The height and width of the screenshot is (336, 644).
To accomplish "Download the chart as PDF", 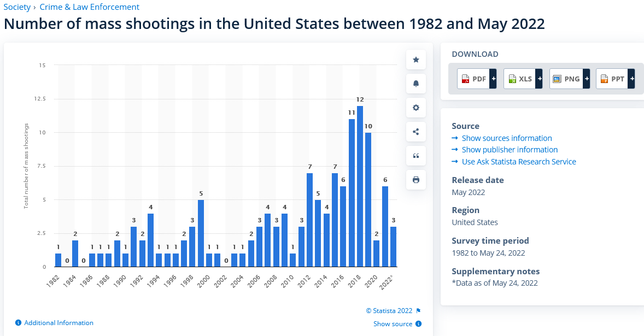I will [x=477, y=79].
